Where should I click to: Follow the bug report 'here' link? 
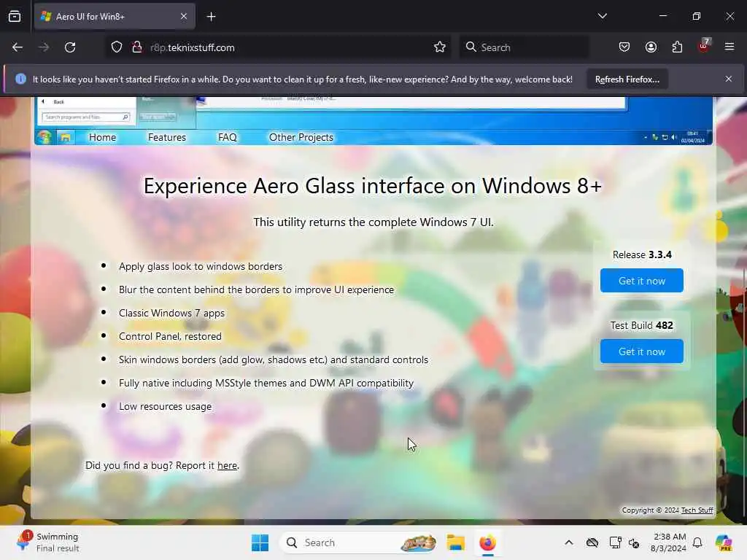click(x=228, y=466)
